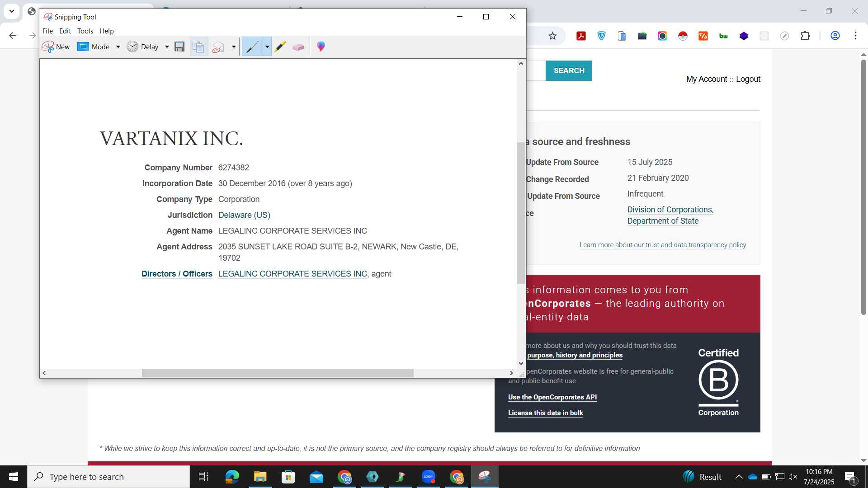
Task: Click scroll down arrow in Snipping Tool
Action: click(521, 363)
